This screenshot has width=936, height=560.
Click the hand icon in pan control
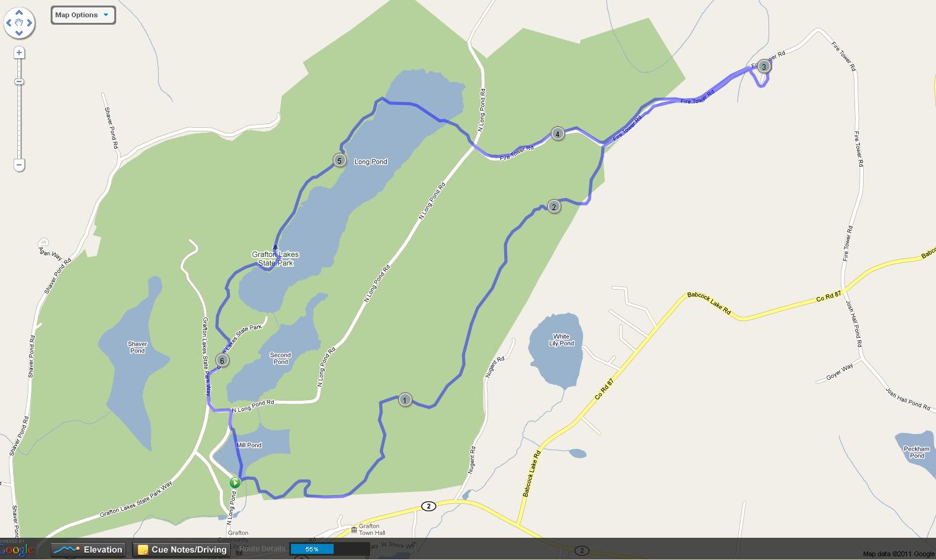tap(19, 23)
